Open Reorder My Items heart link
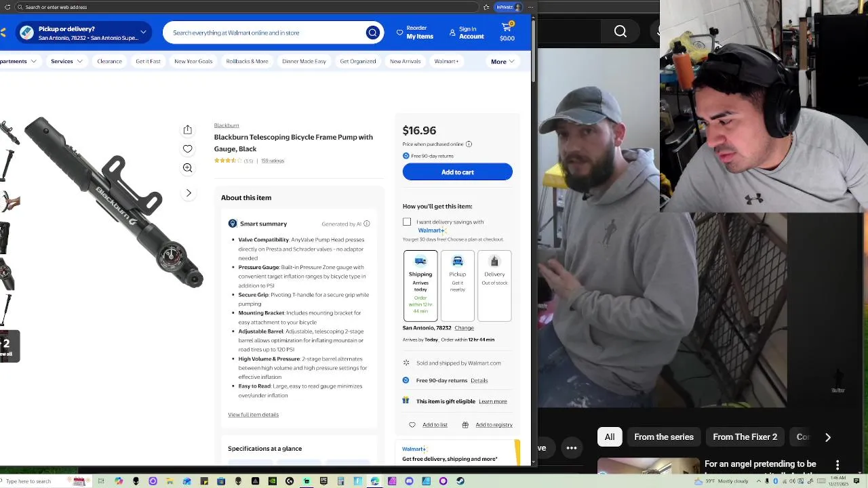Image resolution: width=868 pixels, height=488 pixels. 415,33
